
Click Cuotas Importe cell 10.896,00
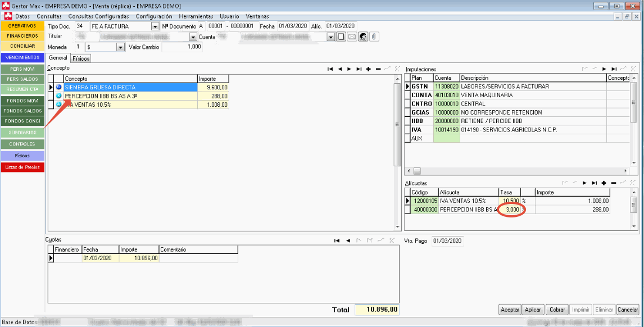139,258
